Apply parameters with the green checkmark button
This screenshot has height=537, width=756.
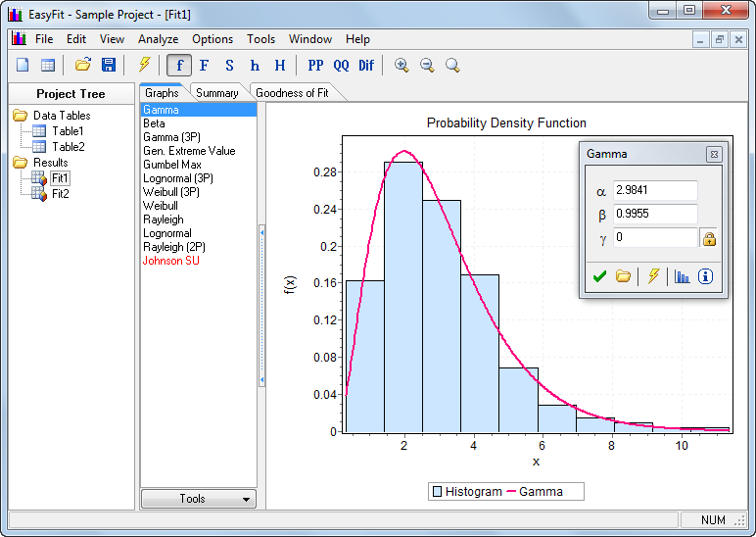tap(599, 276)
